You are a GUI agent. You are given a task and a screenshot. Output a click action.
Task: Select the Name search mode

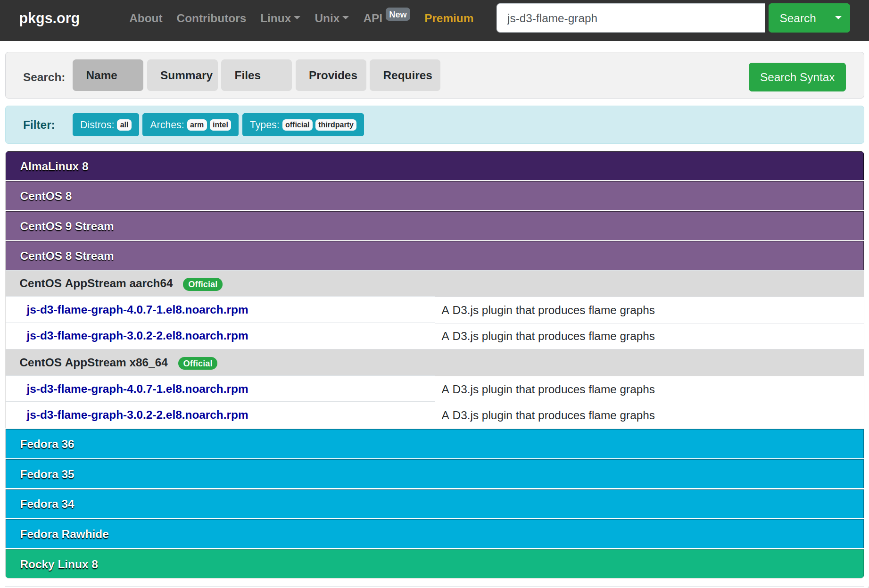108,75
